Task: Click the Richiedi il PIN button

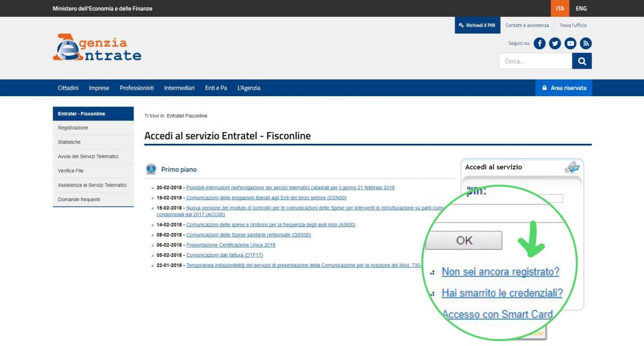Action: click(x=477, y=25)
